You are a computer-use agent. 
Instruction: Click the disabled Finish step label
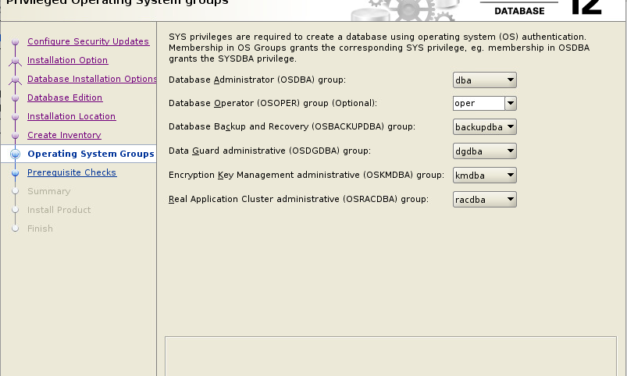tap(40, 228)
